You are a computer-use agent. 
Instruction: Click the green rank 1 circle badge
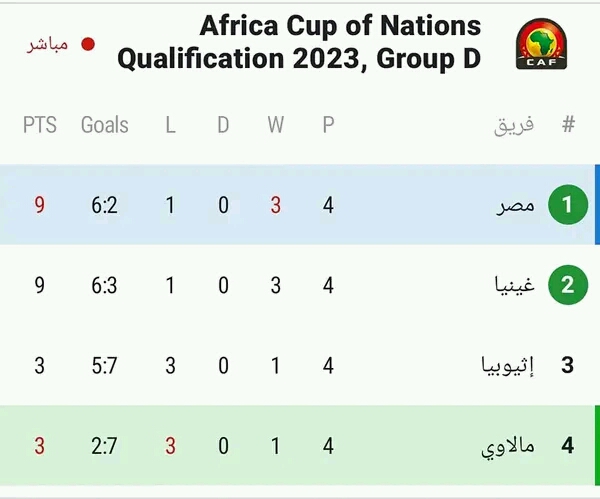pos(568,204)
